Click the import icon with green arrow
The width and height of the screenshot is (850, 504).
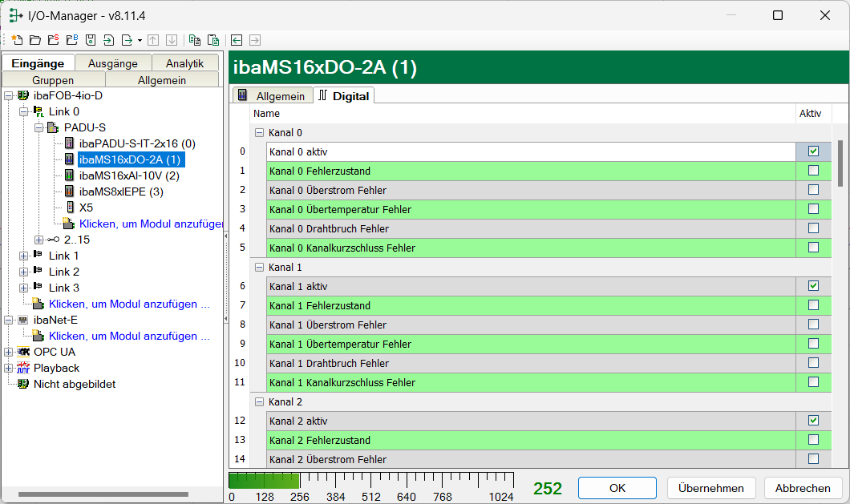[x=109, y=40]
